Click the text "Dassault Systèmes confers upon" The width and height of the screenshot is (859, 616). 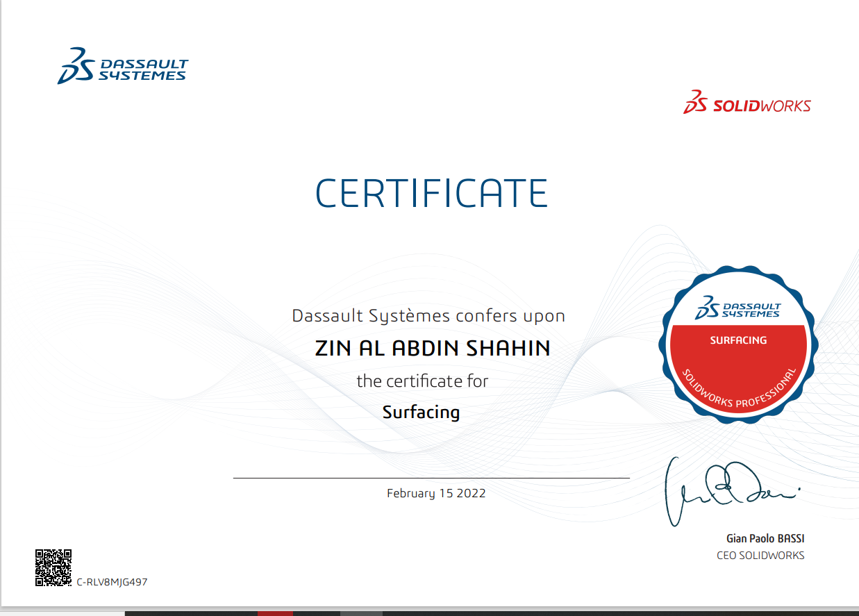(428, 316)
